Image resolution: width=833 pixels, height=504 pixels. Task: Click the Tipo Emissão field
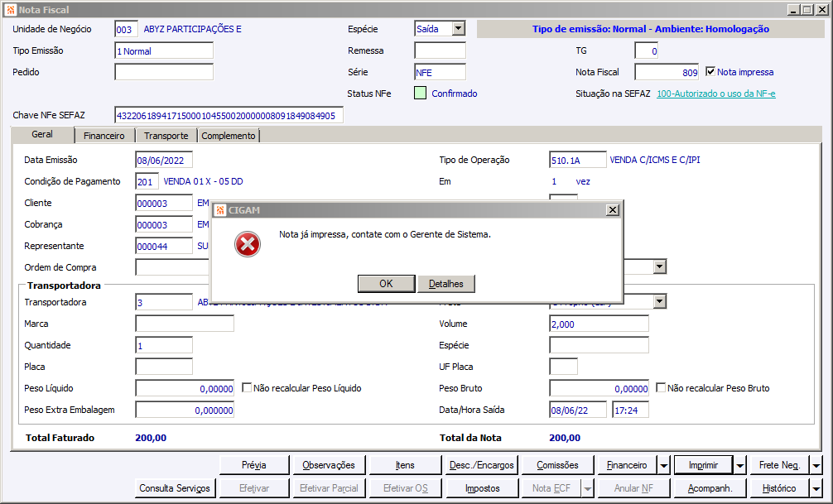coord(164,51)
